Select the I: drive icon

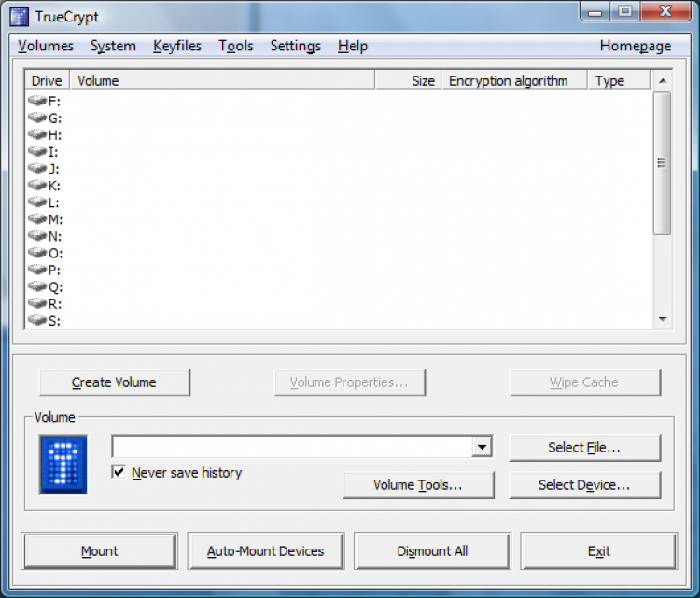pos(37,152)
